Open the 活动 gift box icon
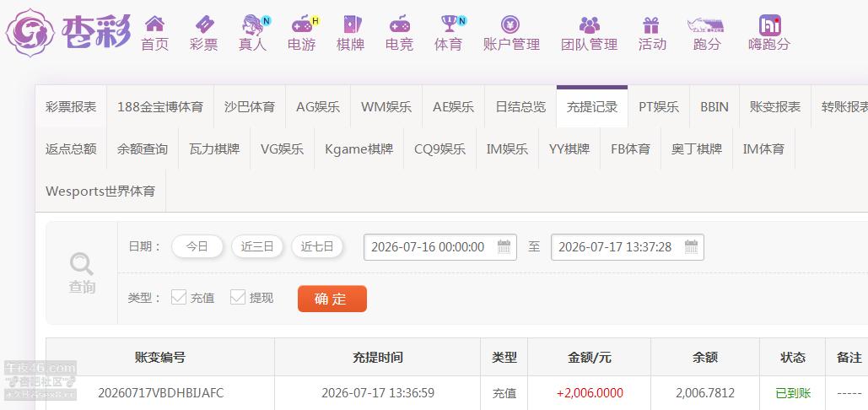The image size is (868, 410). click(651, 24)
